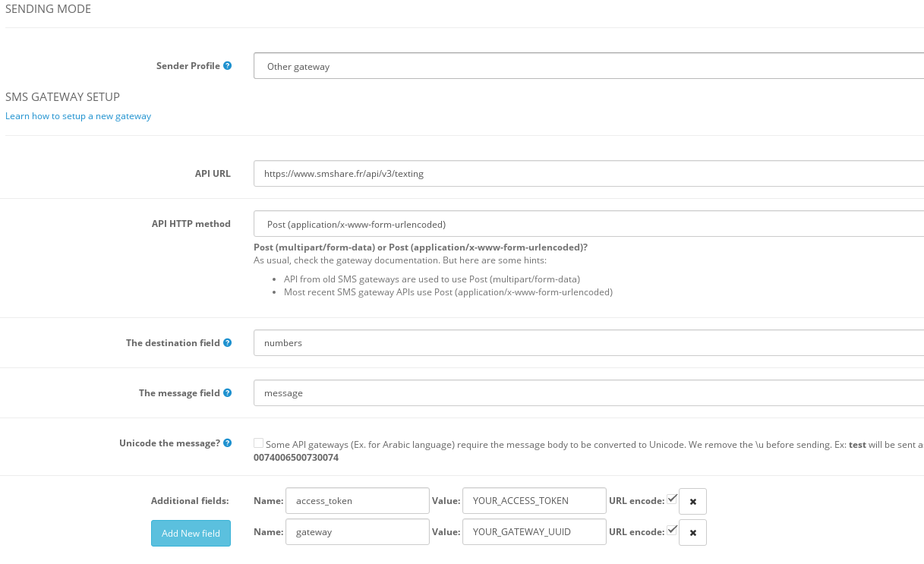Click help icon next to Unicode the message
The width and height of the screenshot is (924, 564).
(x=228, y=443)
